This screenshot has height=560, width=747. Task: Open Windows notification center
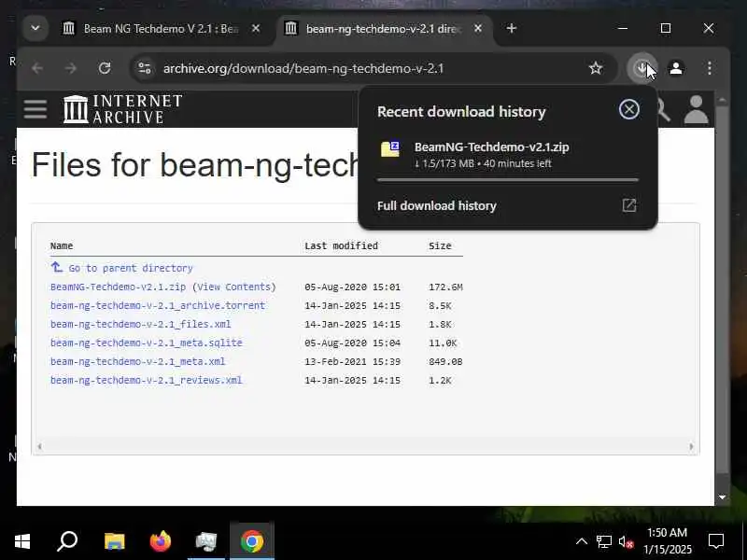click(x=716, y=541)
